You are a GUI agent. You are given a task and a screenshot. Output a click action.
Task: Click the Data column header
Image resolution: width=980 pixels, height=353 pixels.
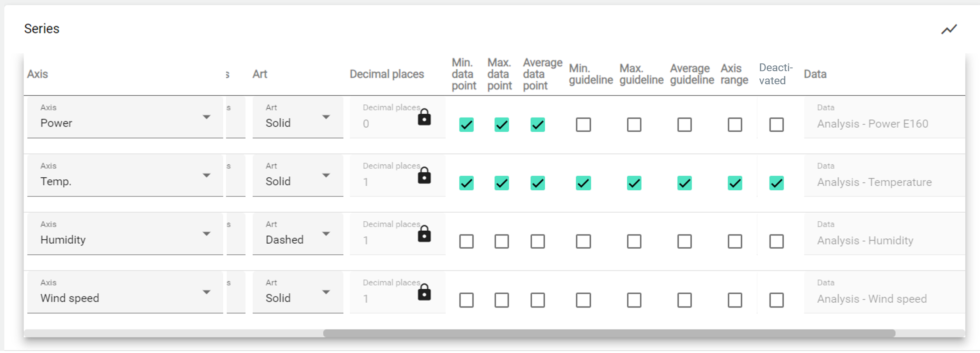pyautogui.click(x=815, y=74)
